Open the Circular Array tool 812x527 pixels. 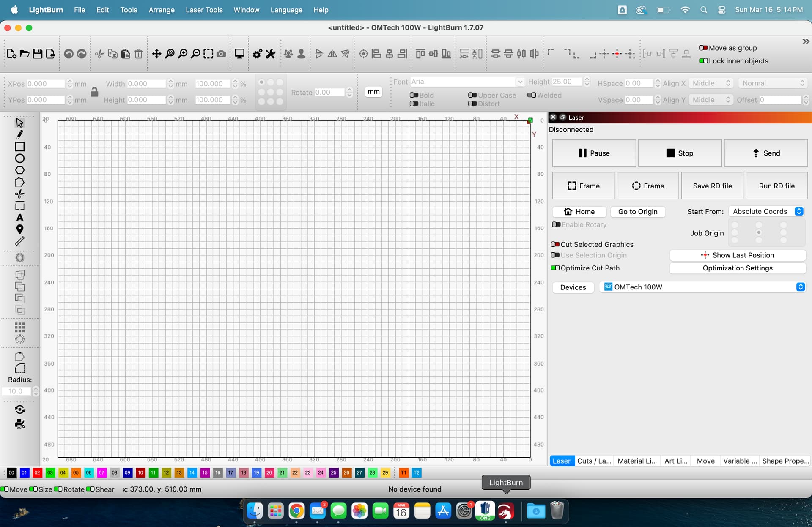(x=19, y=339)
